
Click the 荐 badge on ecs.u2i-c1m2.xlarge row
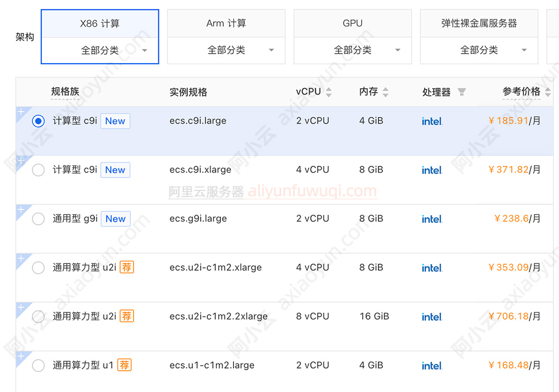[x=127, y=267]
